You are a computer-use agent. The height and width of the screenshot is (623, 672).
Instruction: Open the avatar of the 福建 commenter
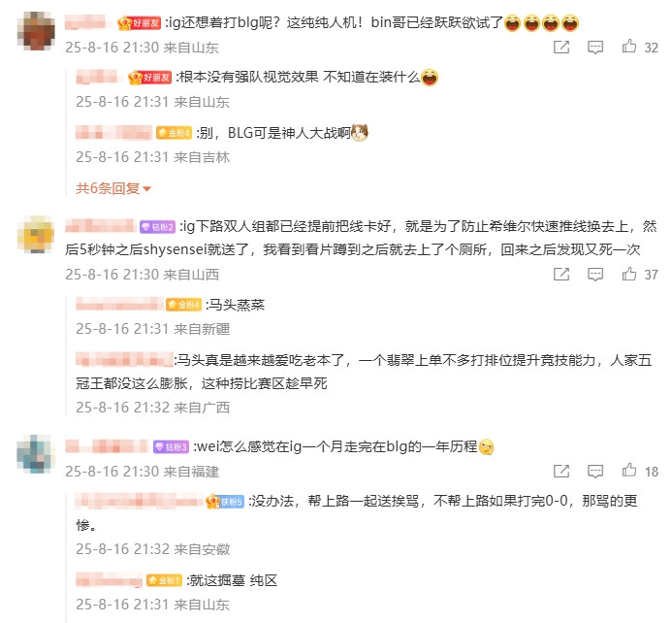point(36,454)
